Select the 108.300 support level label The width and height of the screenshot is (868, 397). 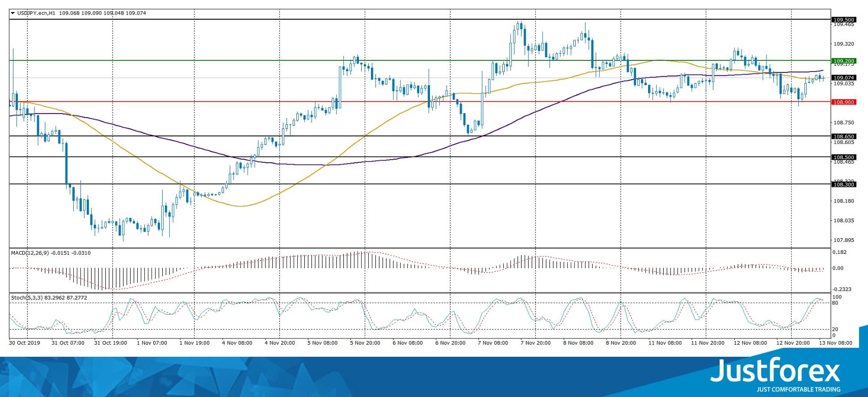pos(843,184)
